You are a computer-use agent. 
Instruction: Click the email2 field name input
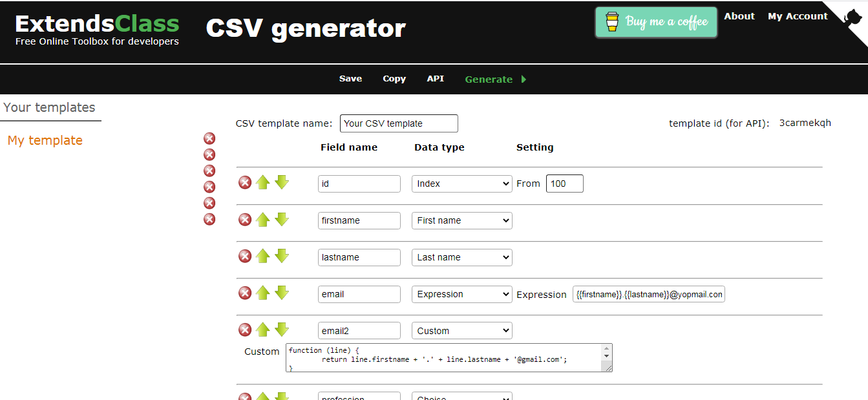pos(359,331)
